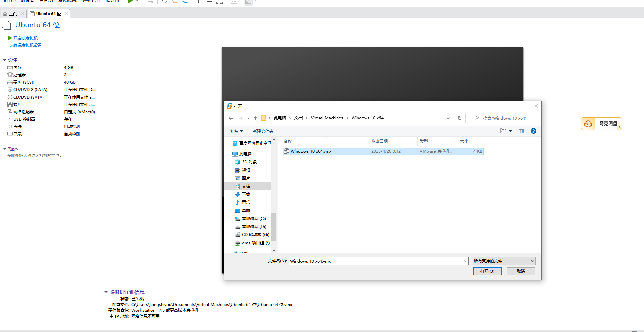Click the search Windows 10 x64 box

point(504,118)
